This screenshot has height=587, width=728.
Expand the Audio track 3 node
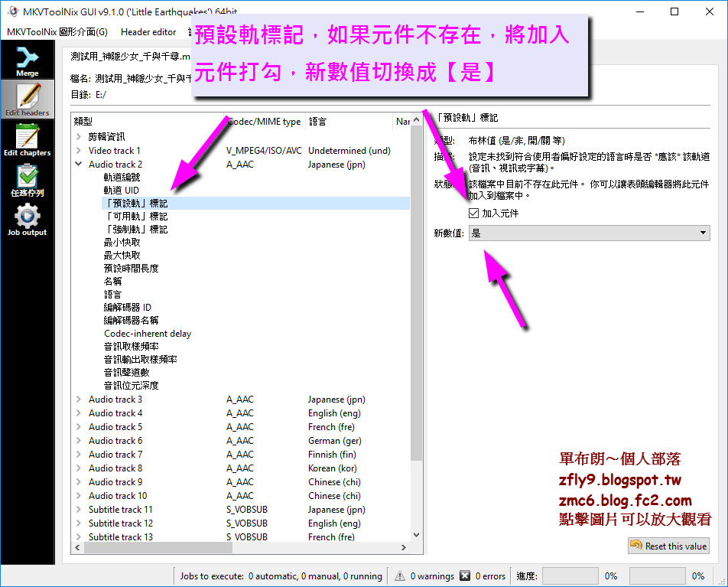tap(79, 399)
